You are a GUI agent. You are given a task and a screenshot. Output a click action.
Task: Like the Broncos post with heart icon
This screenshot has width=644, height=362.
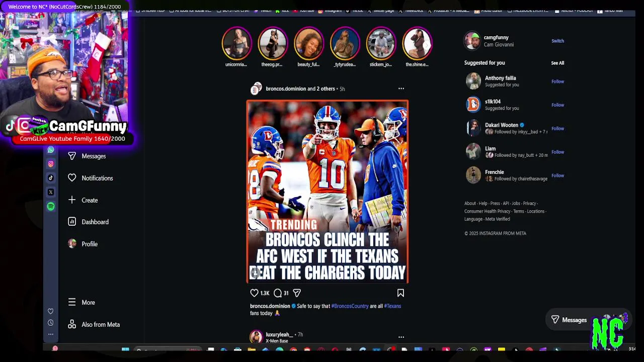point(255,293)
